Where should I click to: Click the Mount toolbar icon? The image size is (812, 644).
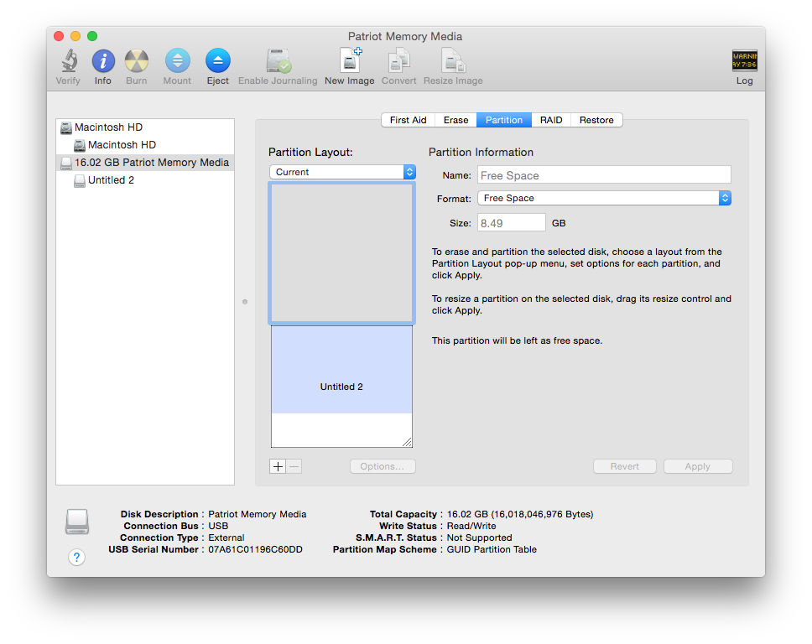[x=177, y=61]
